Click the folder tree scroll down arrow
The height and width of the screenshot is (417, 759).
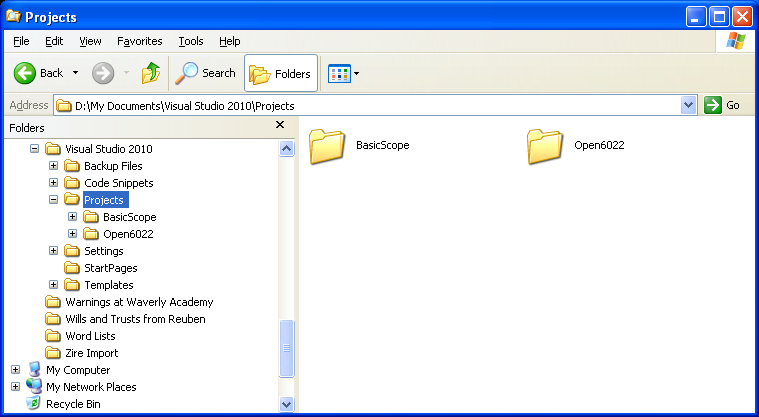point(287,404)
